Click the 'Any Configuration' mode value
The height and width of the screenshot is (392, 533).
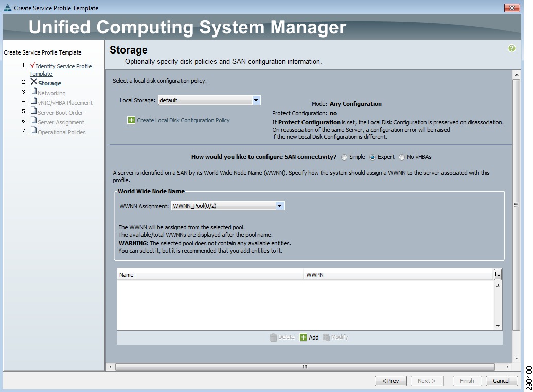[x=356, y=104]
